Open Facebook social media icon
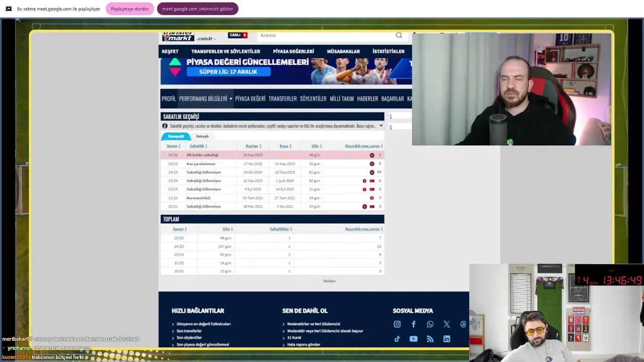Screen dimensions: 644x362 tap(414, 324)
